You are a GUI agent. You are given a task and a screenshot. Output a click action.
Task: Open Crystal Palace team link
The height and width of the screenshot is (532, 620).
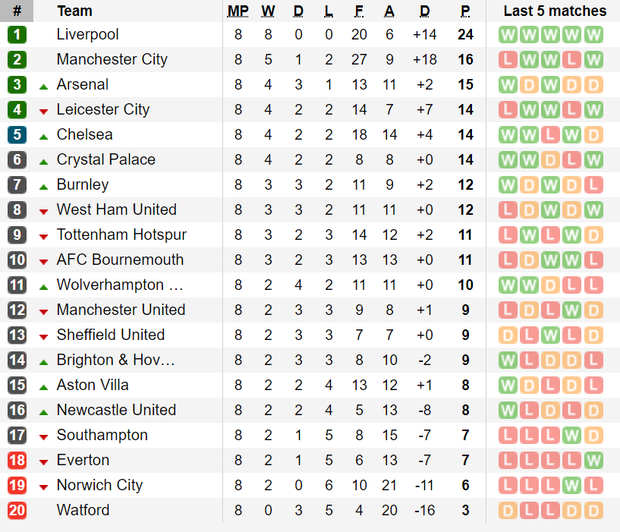(x=106, y=159)
